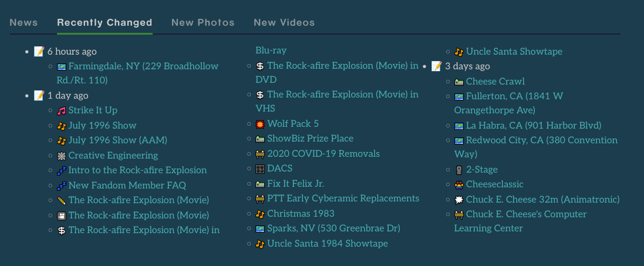Viewport: 644px width, 266px height.
Task: Click the pink music note icon beside Strike It Up
Action: [x=62, y=110]
